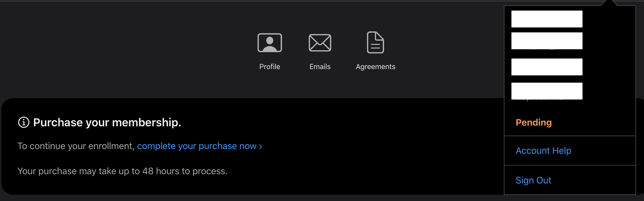Click the second white box in account menu

pyautogui.click(x=546, y=41)
